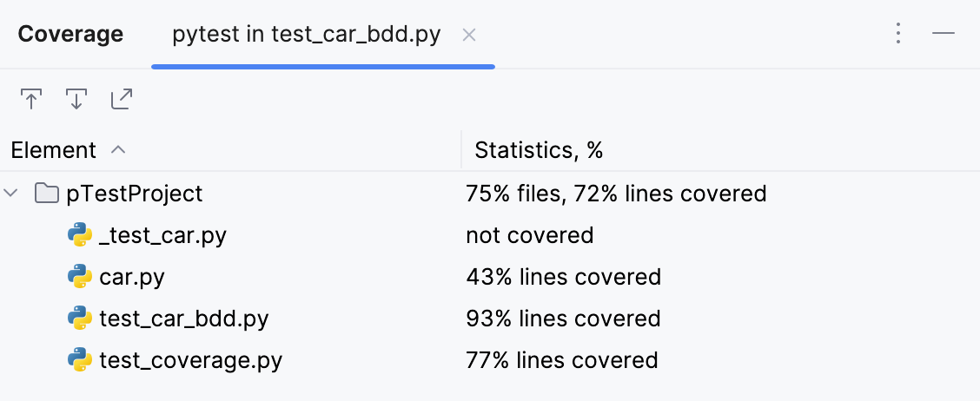
Task: Toggle sort order on Element column arrow
Action: [x=119, y=150]
